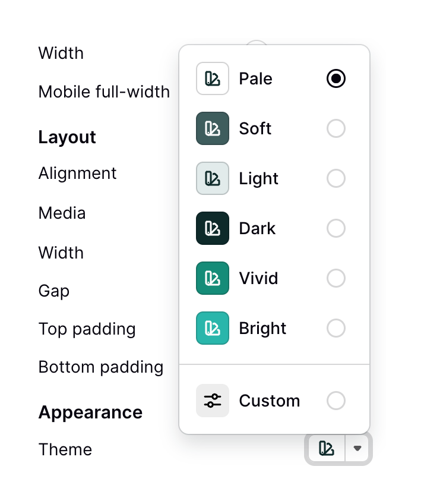
Task: Click the Pale theme swatch icon
Action: (212, 78)
